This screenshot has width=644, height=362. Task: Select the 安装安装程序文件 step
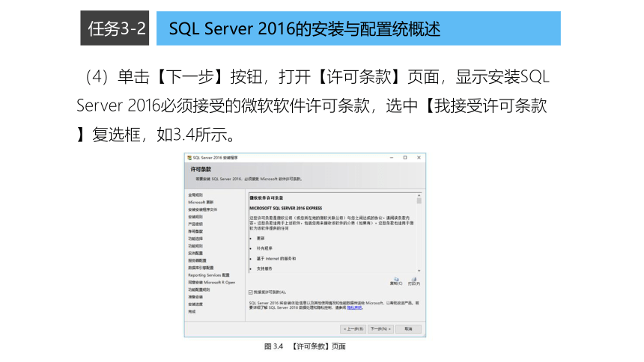[202, 209]
